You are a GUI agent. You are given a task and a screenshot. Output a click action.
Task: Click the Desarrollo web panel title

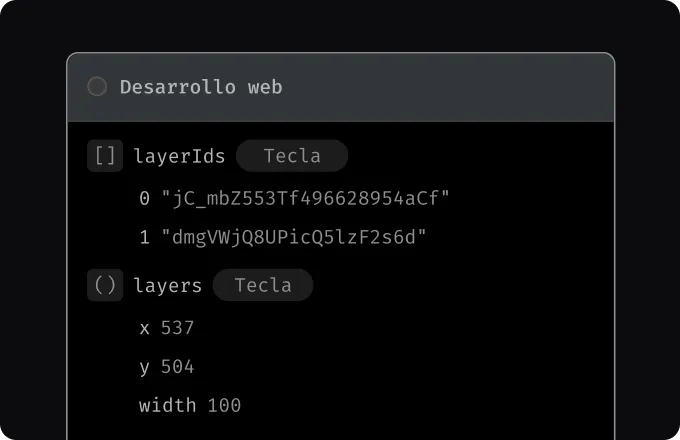pyautogui.click(x=201, y=87)
